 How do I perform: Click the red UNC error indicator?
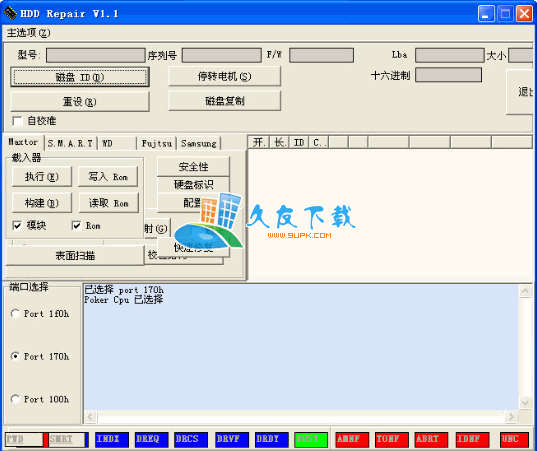[x=514, y=439]
